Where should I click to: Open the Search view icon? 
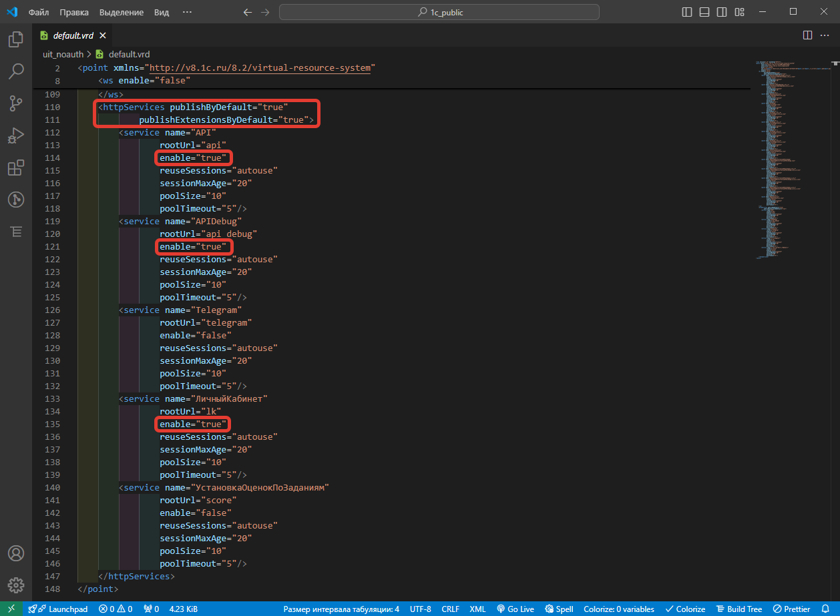click(x=16, y=71)
